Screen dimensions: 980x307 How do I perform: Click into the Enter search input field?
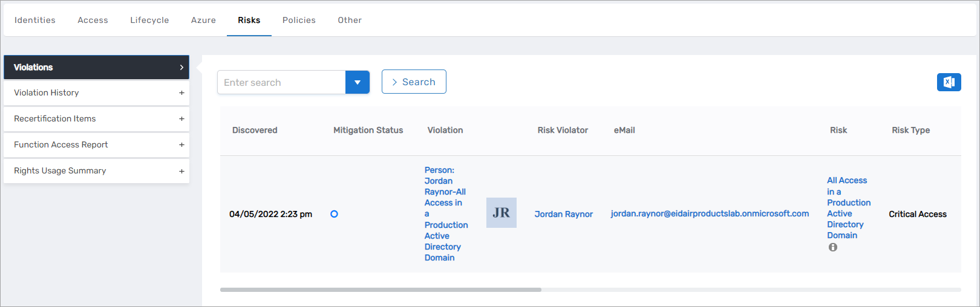[x=281, y=82]
